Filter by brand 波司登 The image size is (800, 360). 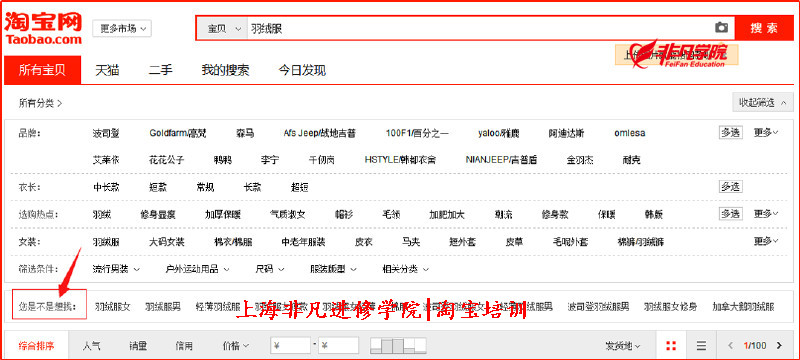(106, 134)
